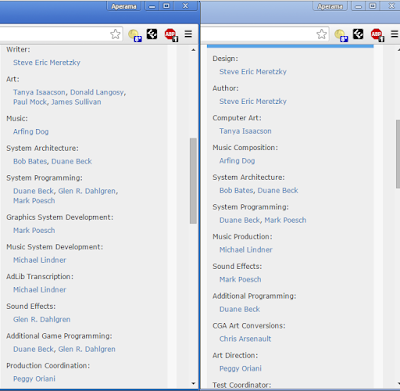Click the left window scrollbar thumb

[193, 181]
